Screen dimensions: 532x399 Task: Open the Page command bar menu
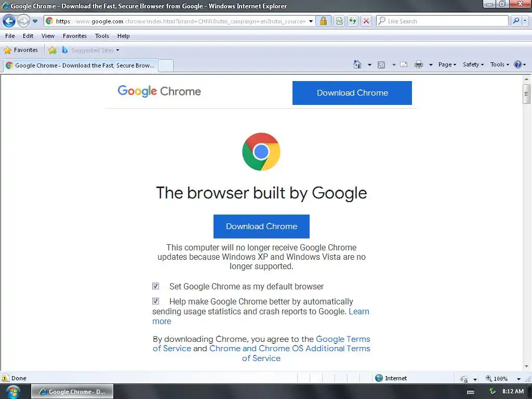pyautogui.click(x=447, y=64)
